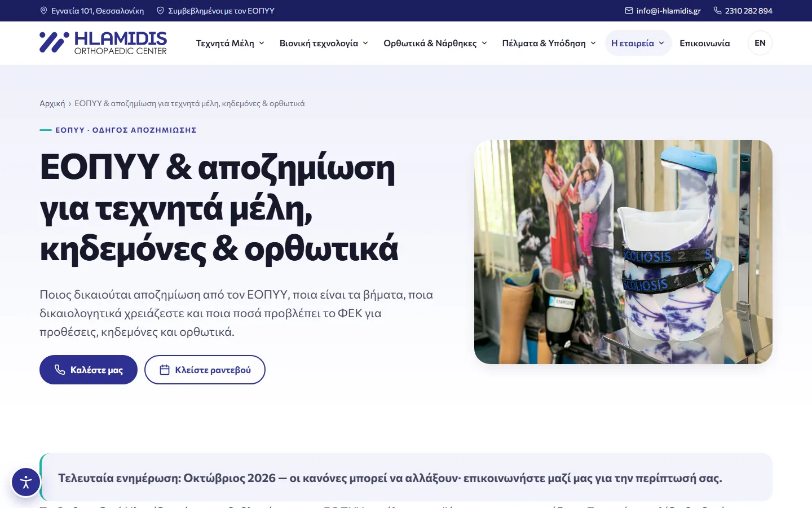Click the calendar icon in the Κλείστε ραντεβού button

[165, 370]
